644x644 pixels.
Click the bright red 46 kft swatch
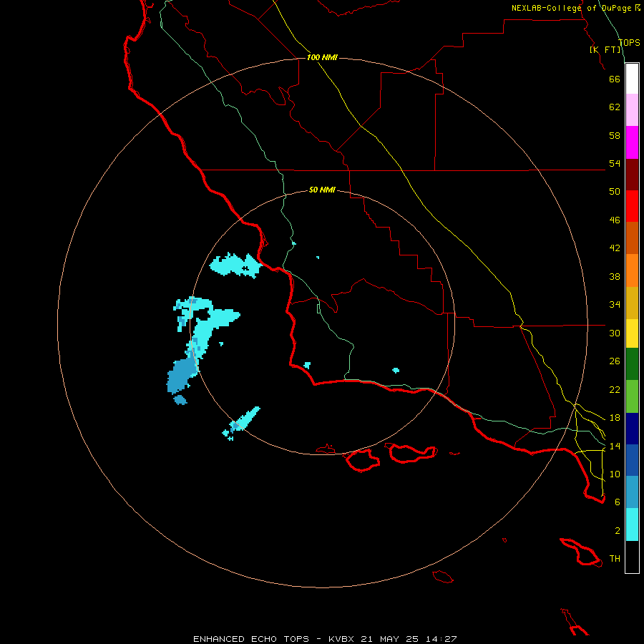632,206
